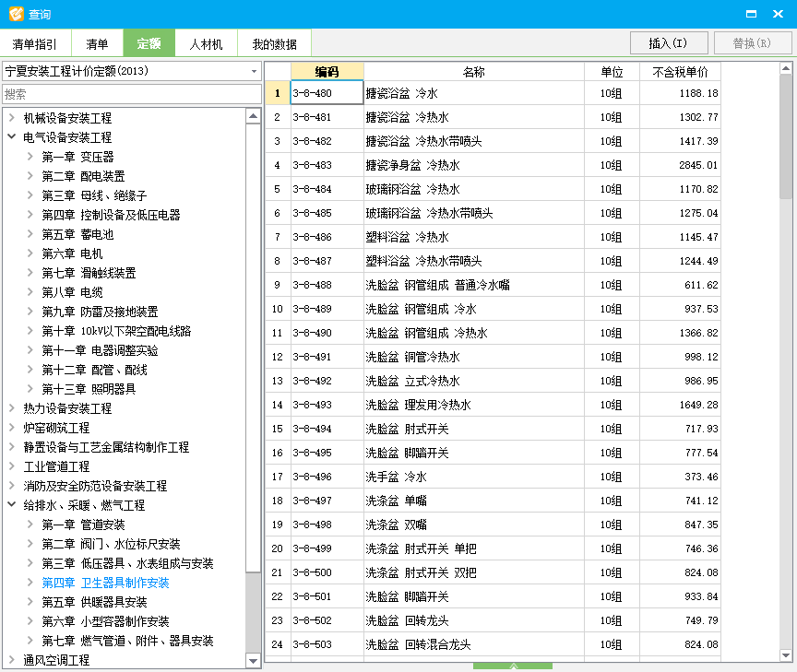Click the 插入(I) button
This screenshot has width=797, height=672.
click(668, 43)
